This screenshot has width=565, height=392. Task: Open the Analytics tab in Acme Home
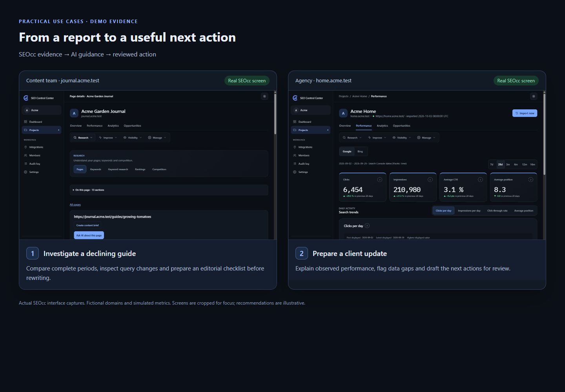coord(382,126)
